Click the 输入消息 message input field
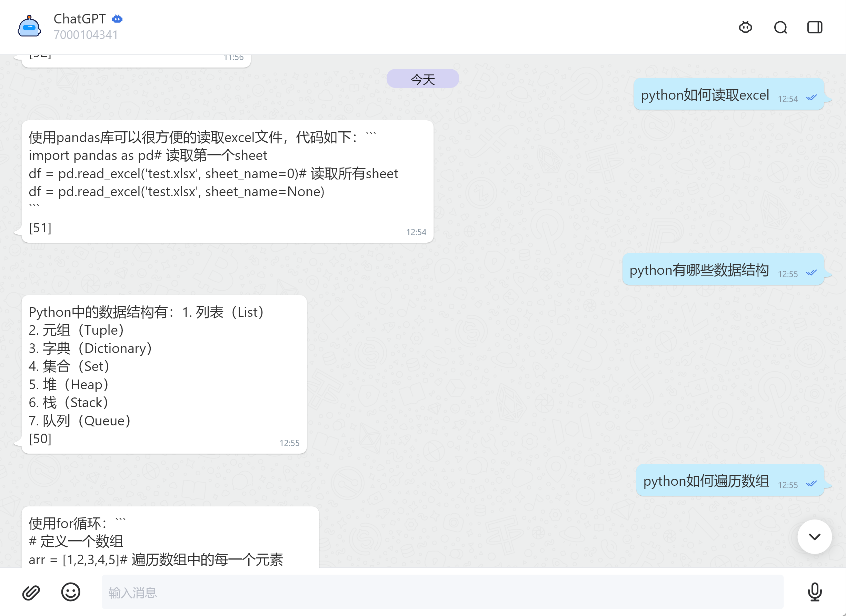Image resolution: width=846 pixels, height=616 pixels. (442, 592)
